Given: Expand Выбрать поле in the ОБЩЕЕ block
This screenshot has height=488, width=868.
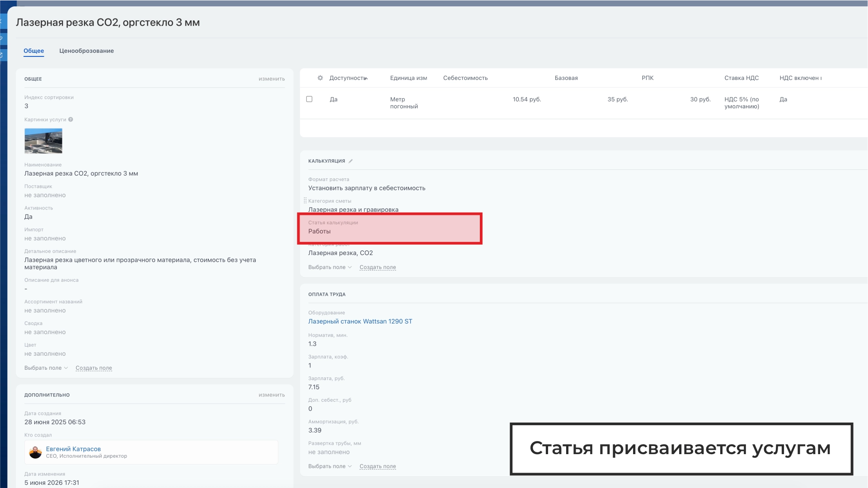Looking at the screenshot, I should click(46, 368).
